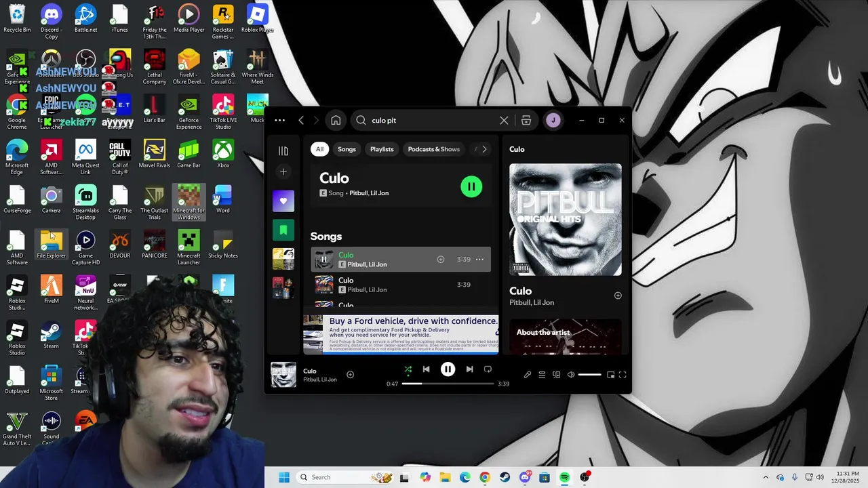Open the Spotify play queue
Viewport: 868px width, 488px height.
[x=542, y=375]
